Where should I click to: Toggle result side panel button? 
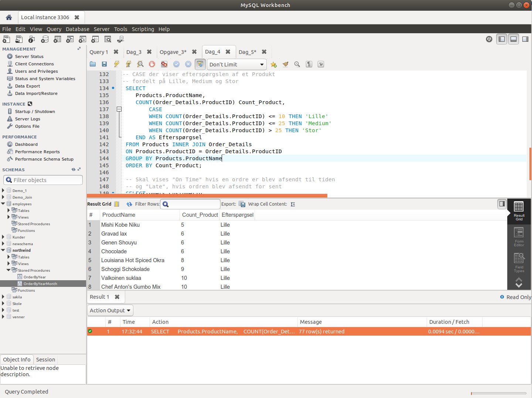(x=502, y=204)
